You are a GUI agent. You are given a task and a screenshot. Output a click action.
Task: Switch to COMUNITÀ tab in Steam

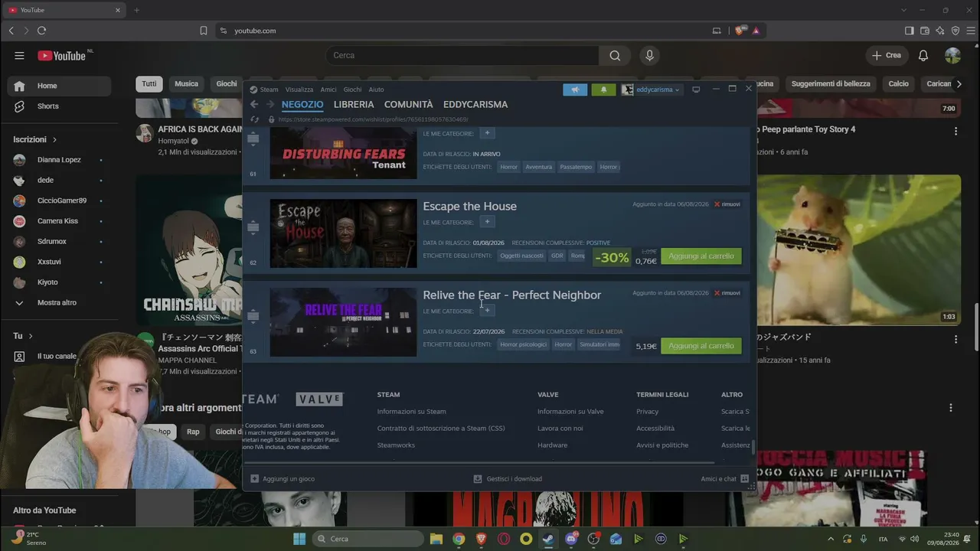408,104
